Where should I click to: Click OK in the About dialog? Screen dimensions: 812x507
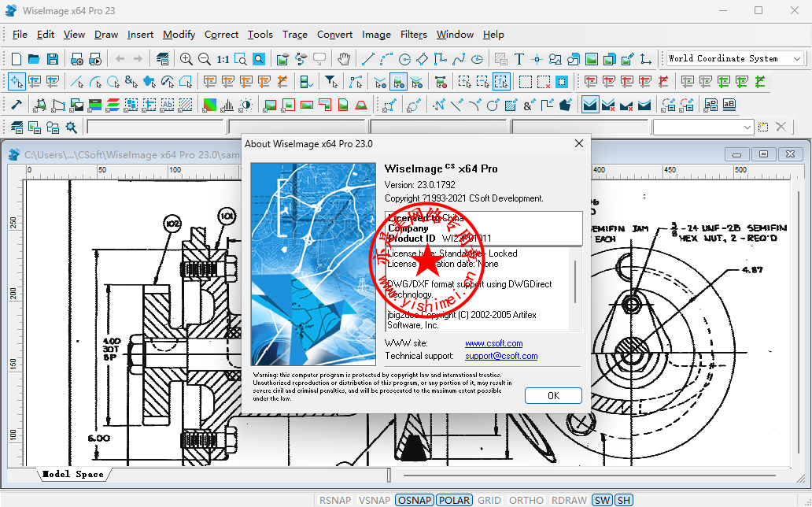[553, 395]
